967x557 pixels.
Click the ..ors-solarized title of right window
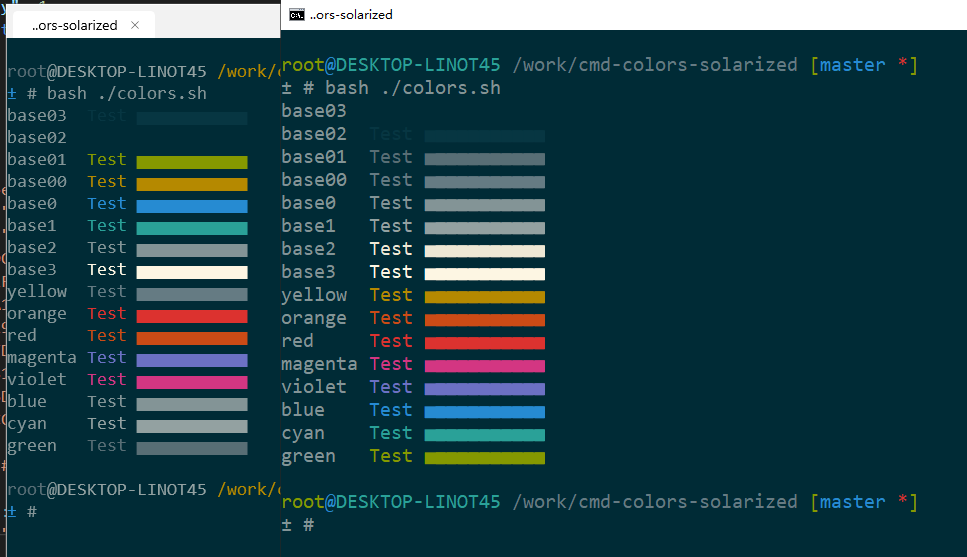[351, 15]
